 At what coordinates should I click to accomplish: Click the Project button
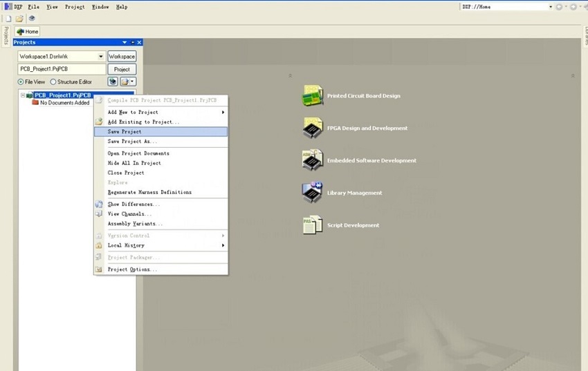122,69
